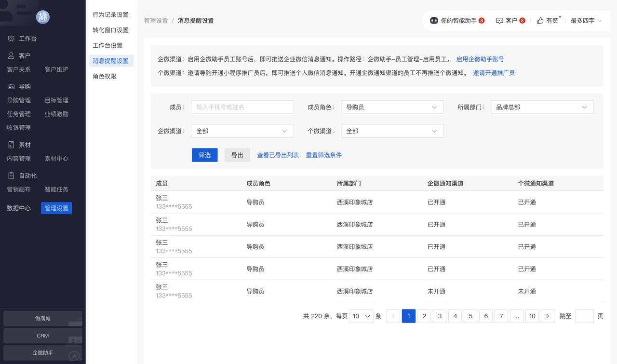This screenshot has height=364, width=617.
Task: Select 消息提醒设置 in settings menu
Action: pos(111,61)
